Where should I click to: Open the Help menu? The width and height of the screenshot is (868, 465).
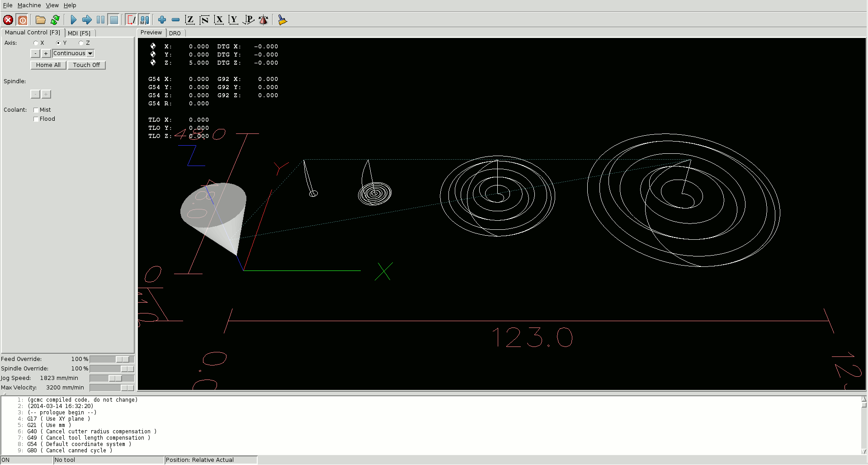tap(70, 5)
